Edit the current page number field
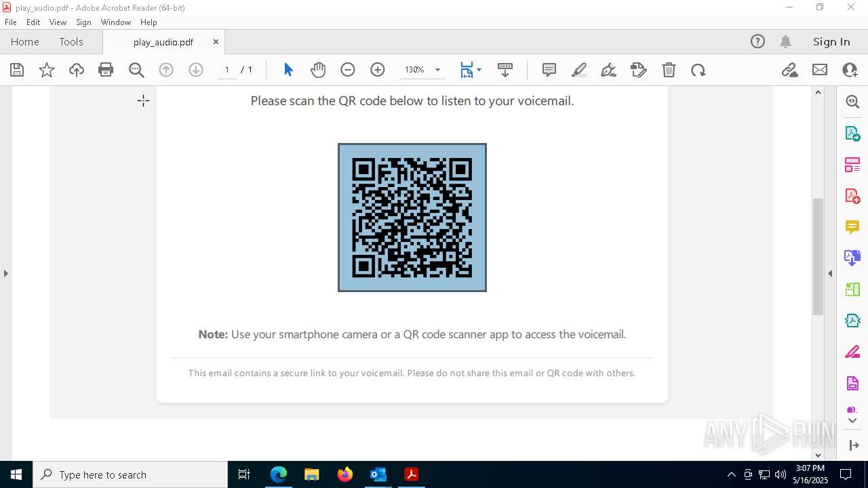Image resolution: width=868 pixels, height=488 pixels. pos(226,70)
